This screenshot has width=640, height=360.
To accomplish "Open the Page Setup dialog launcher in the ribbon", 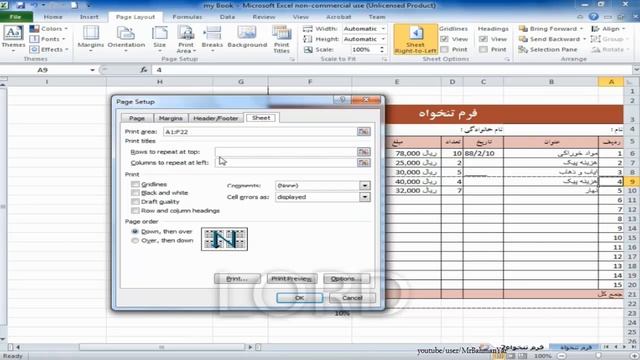I will [x=292, y=60].
